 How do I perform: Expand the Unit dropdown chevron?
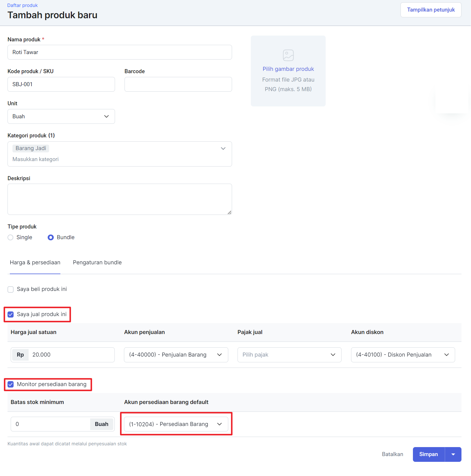coord(106,116)
